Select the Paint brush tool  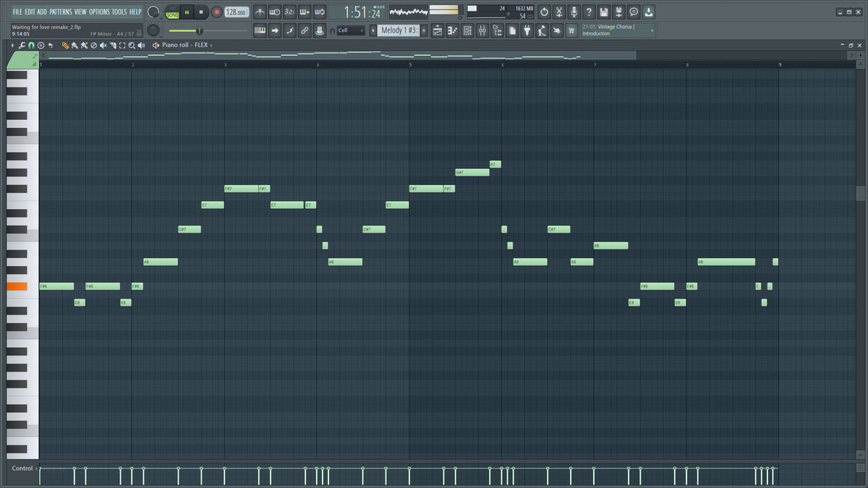click(75, 45)
